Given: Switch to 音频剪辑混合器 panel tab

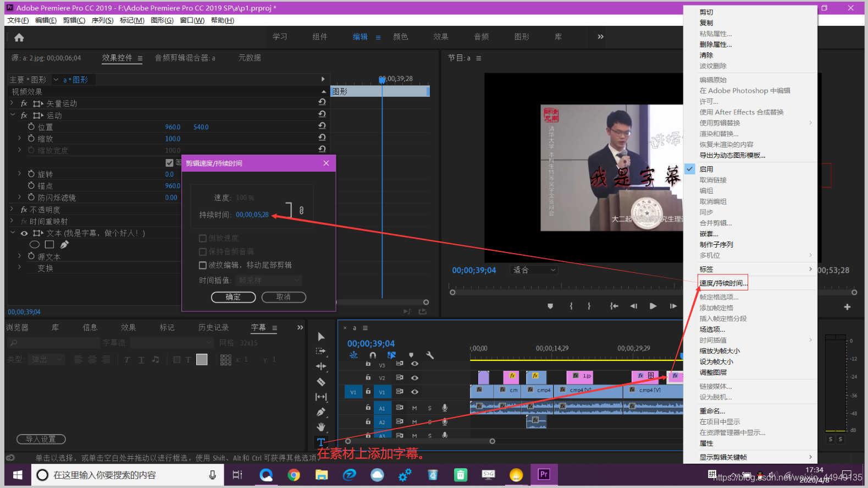Looking at the screenshot, I should (x=185, y=58).
